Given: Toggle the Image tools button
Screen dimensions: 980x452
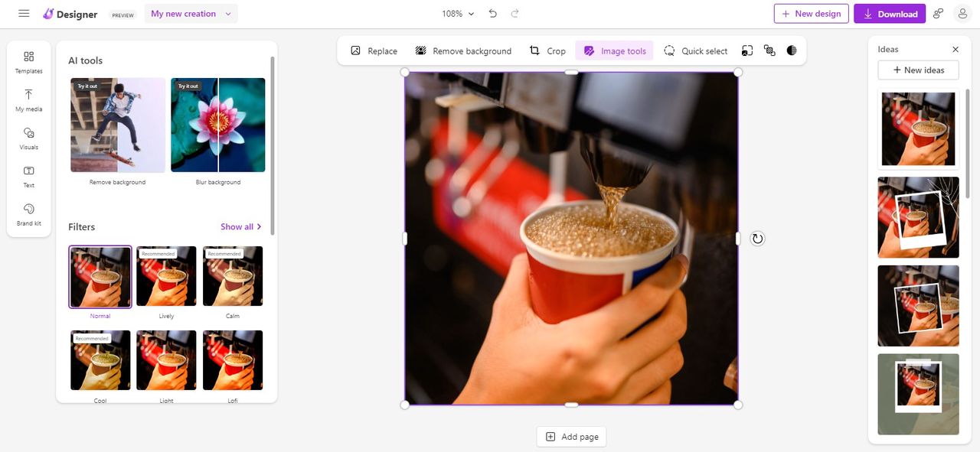Looking at the screenshot, I should coord(614,51).
